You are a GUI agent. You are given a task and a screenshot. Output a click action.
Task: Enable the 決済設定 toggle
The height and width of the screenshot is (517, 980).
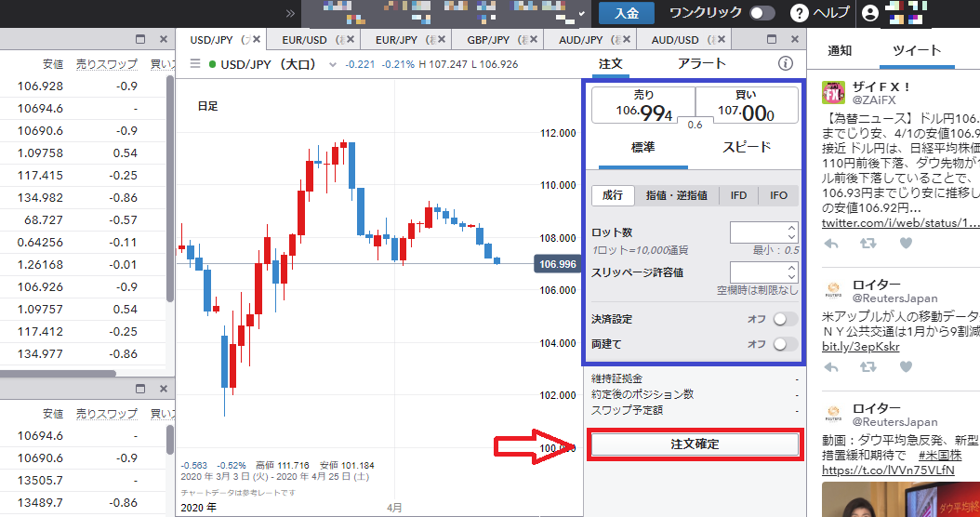[x=785, y=319]
